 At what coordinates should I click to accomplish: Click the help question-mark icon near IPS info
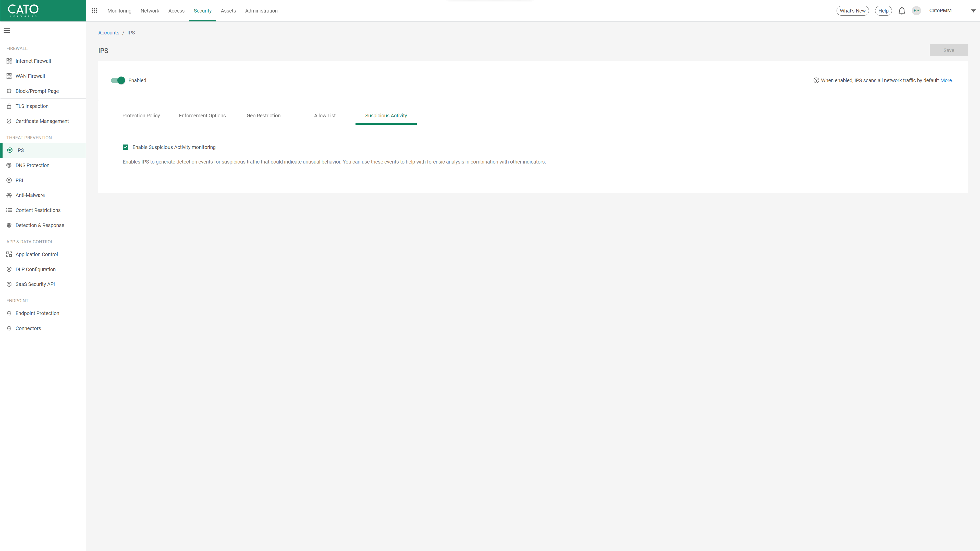816,80
